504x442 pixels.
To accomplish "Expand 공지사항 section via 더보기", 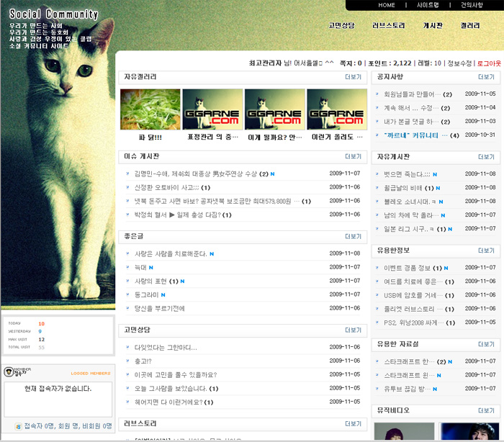I will tap(486, 76).
